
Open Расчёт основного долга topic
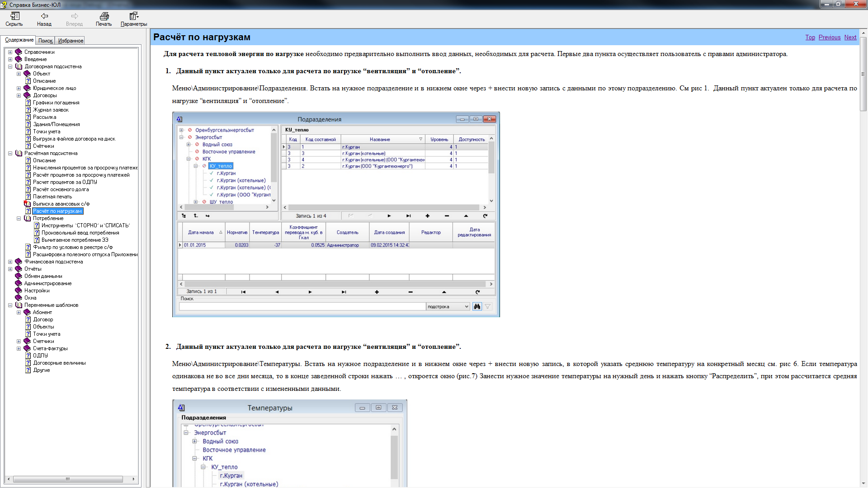tap(61, 189)
